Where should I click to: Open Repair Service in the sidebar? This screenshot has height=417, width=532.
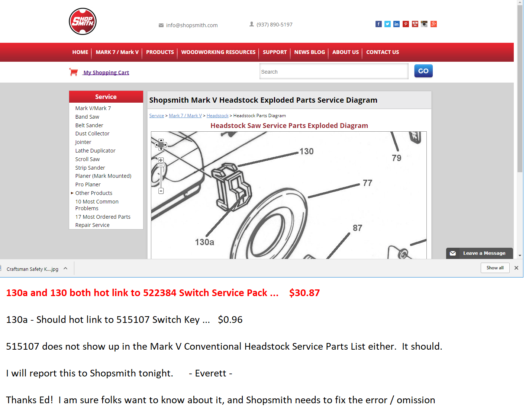point(92,225)
